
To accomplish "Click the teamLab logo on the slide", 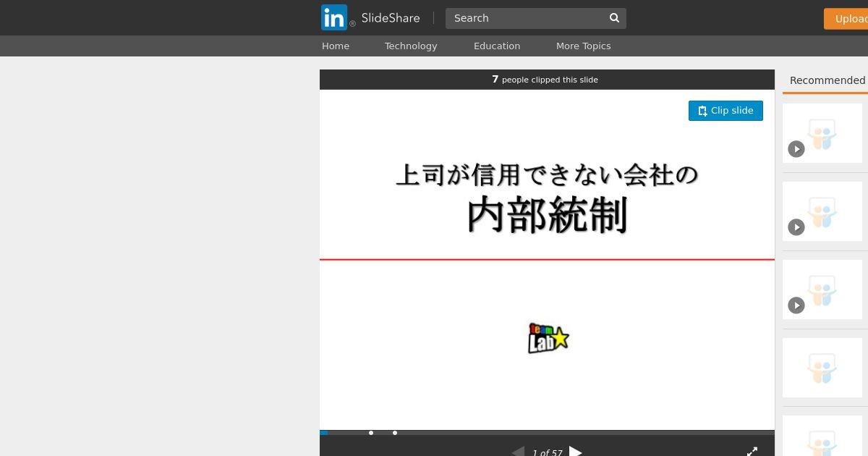I will [548, 338].
